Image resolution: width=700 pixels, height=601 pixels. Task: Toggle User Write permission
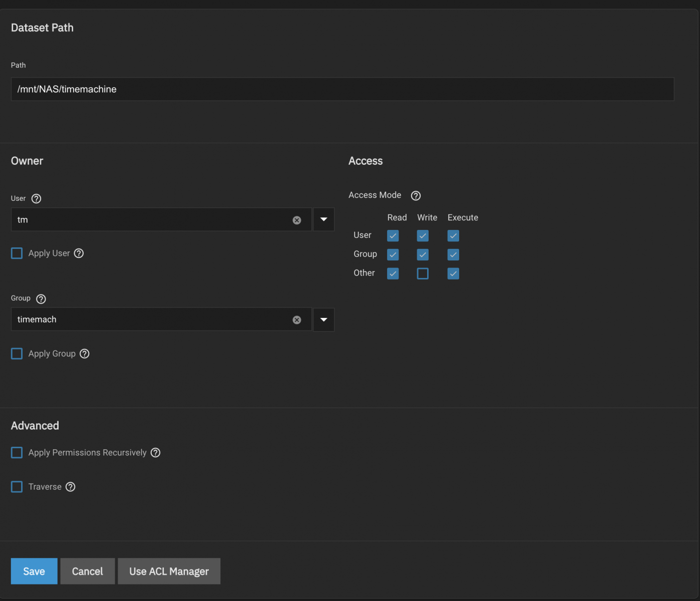[x=423, y=236]
